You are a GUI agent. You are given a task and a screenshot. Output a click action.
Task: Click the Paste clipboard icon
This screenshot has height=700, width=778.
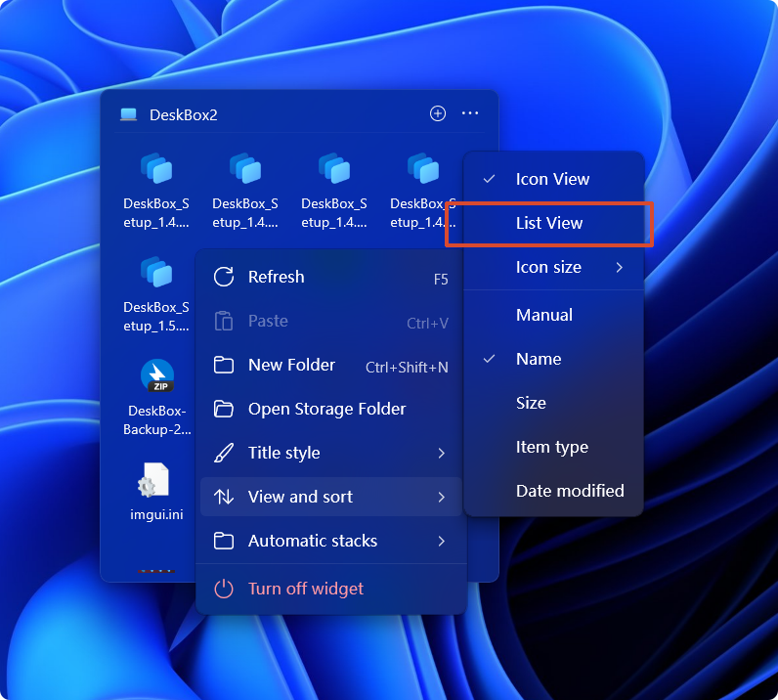224,321
